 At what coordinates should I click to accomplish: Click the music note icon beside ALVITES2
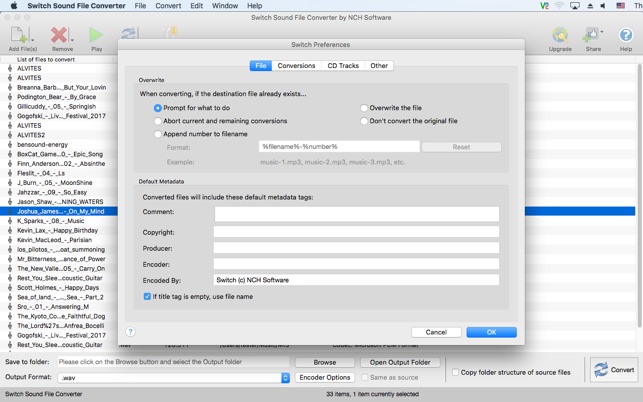(10, 135)
